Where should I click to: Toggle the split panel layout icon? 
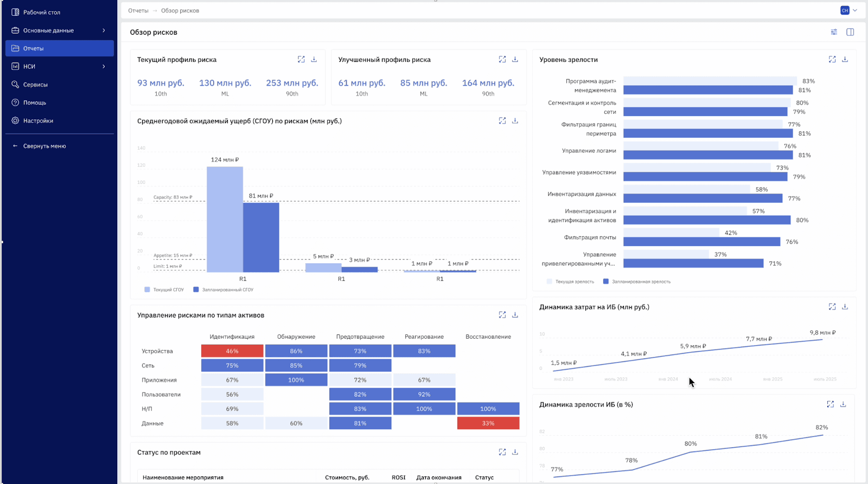[x=850, y=32]
